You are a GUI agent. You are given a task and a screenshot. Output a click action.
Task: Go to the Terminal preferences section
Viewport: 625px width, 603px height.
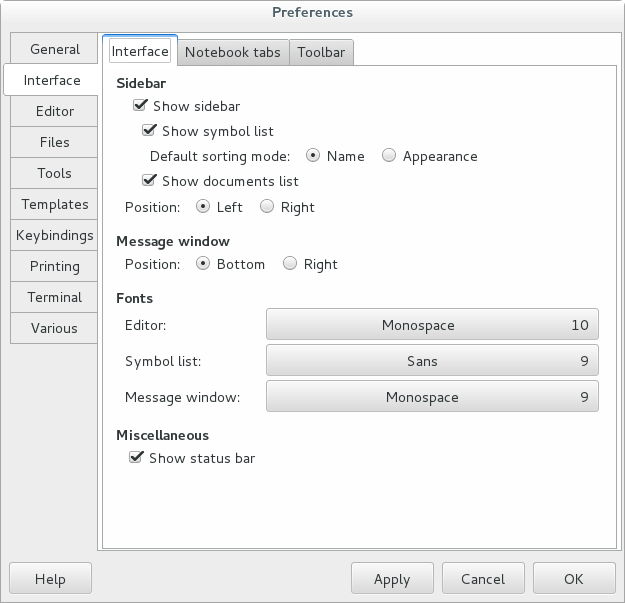pyautogui.click(x=55, y=297)
